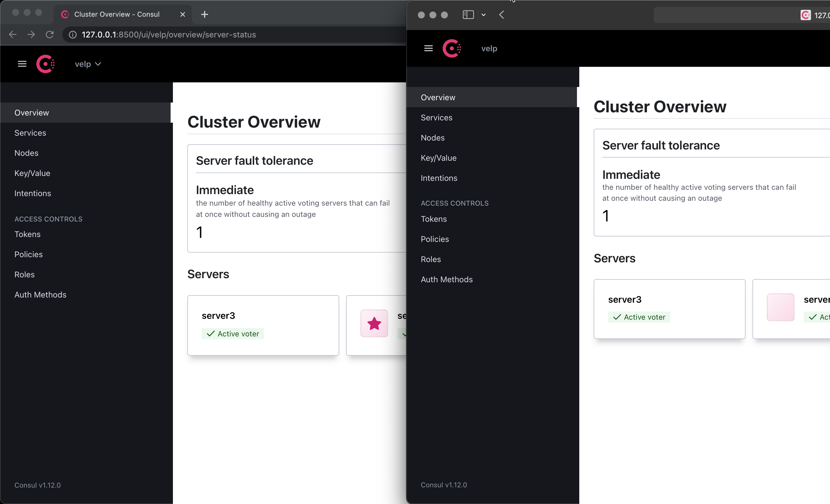Screen dimensions: 830x504
Task: Open Auth Methods under Access Controls
Action: tap(40, 294)
